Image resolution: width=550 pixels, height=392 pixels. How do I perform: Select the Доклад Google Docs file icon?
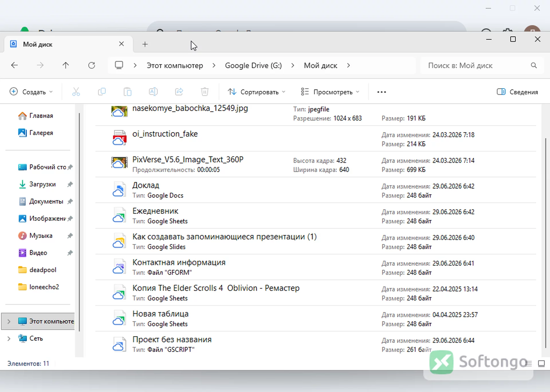tap(119, 189)
